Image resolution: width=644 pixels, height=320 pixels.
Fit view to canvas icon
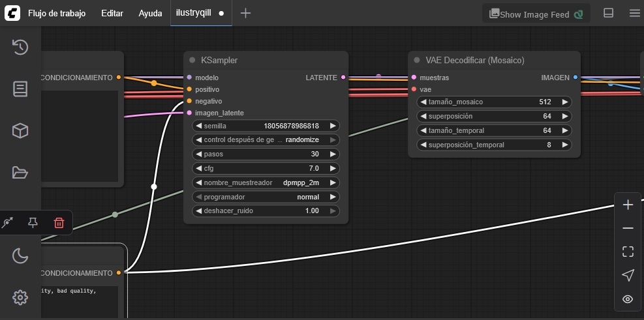(628, 252)
